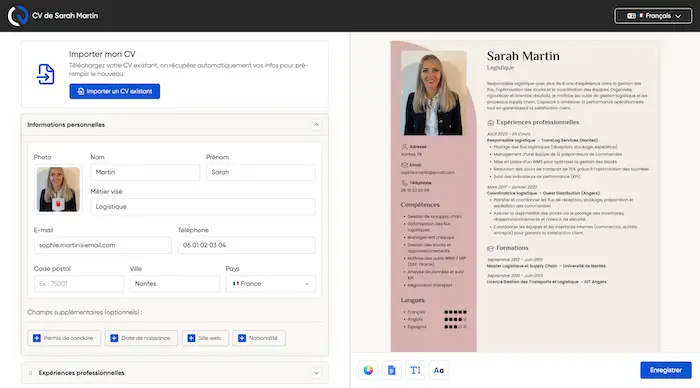Open the color palette icon
This screenshot has width=700, height=388.
[368, 370]
